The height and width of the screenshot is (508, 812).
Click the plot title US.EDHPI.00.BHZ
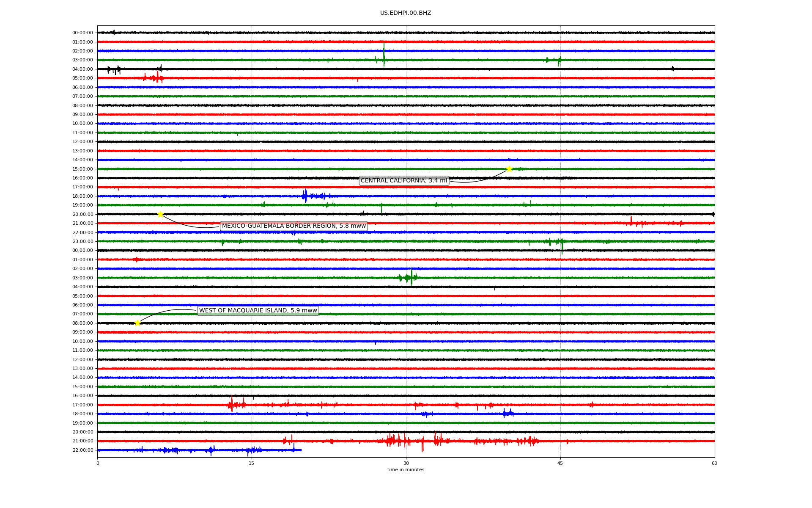point(405,13)
